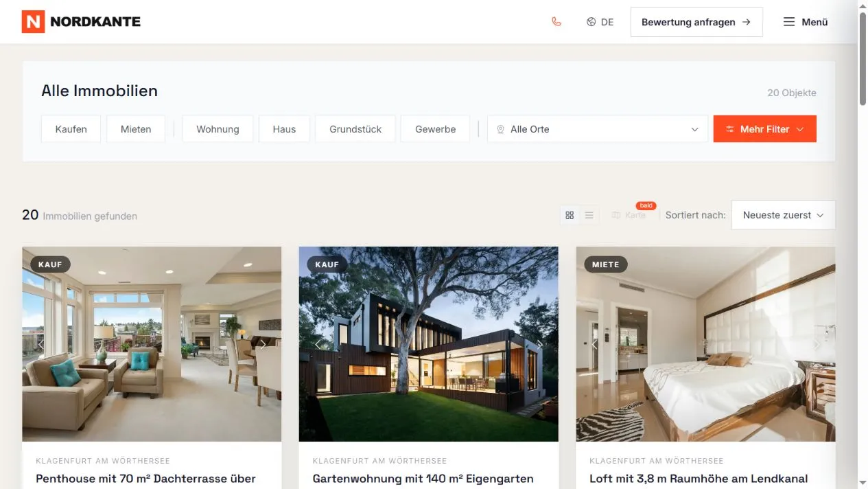Click the Penthouse living room photo
868x489 pixels.
152,344
